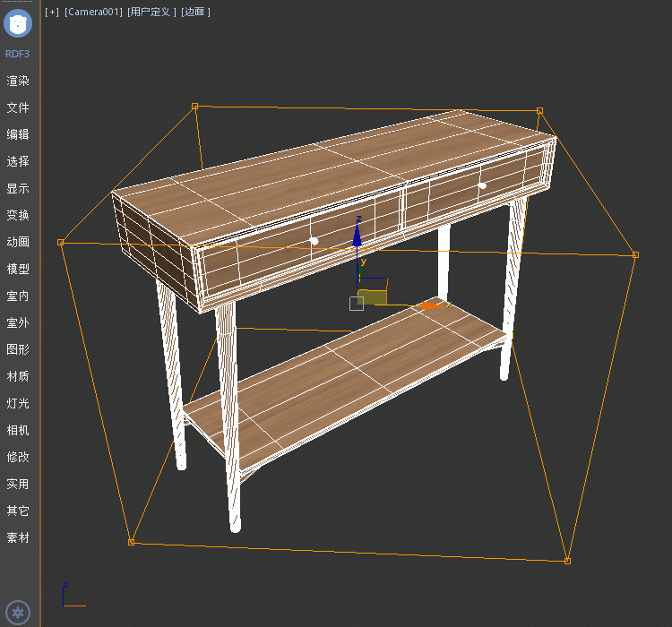Image resolution: width=672 pixels, height=627 pixels.
Task: Open the 边面 shading mode menu
Action: [195, 13]
